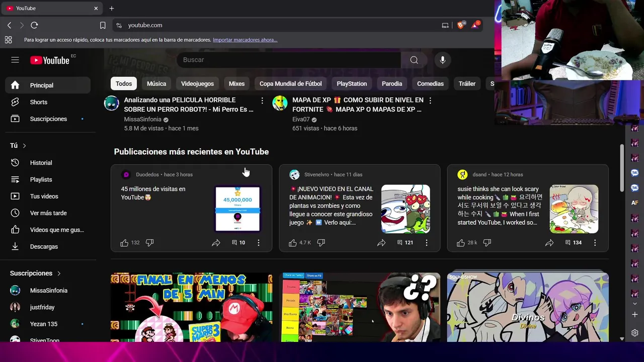Close the YouTube tab
The image size is (644, 362).
96,8
